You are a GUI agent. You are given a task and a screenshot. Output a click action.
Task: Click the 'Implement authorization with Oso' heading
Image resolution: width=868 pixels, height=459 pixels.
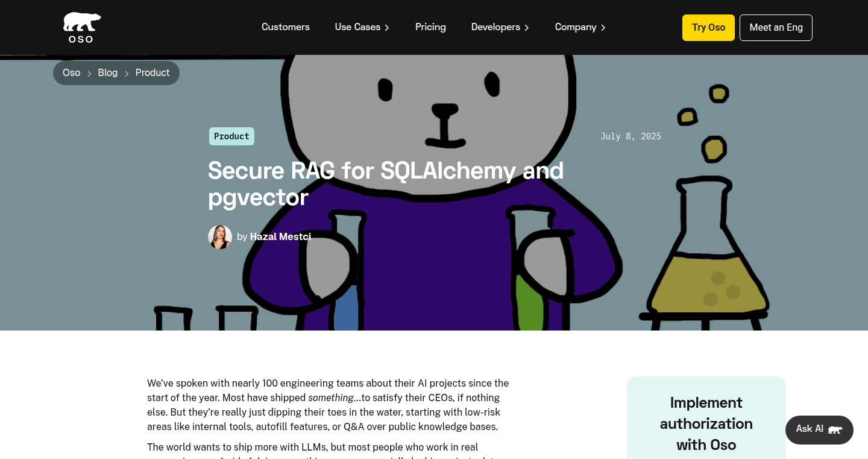tap(706, 423)
